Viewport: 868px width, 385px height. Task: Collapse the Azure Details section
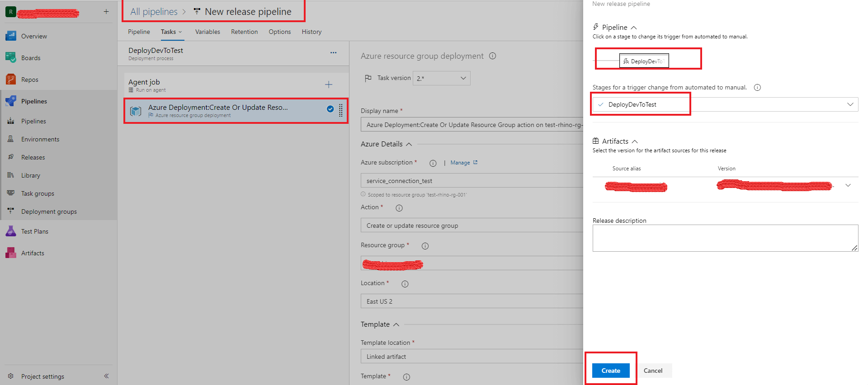point(409,144)
